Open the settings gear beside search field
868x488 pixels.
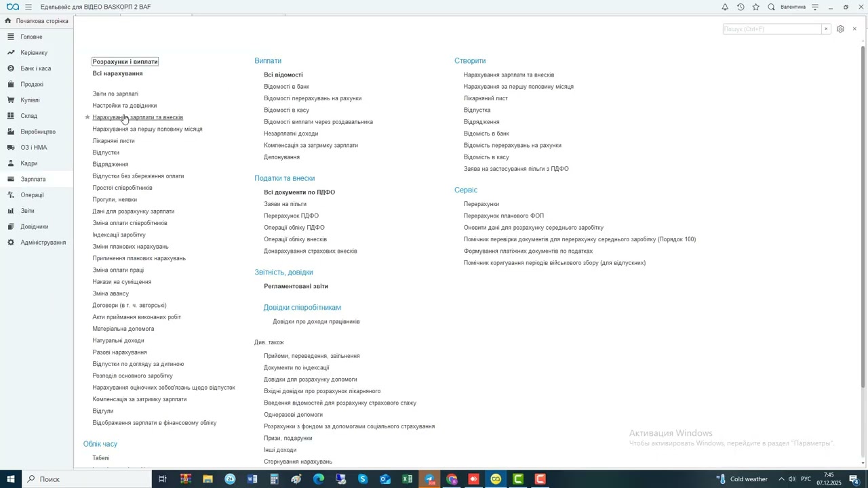point(840,29)
